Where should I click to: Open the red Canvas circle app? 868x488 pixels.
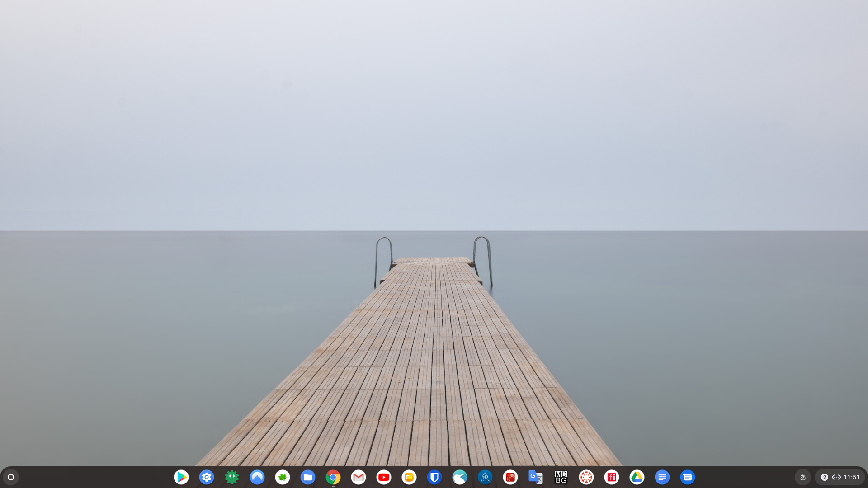click(586, 477)
